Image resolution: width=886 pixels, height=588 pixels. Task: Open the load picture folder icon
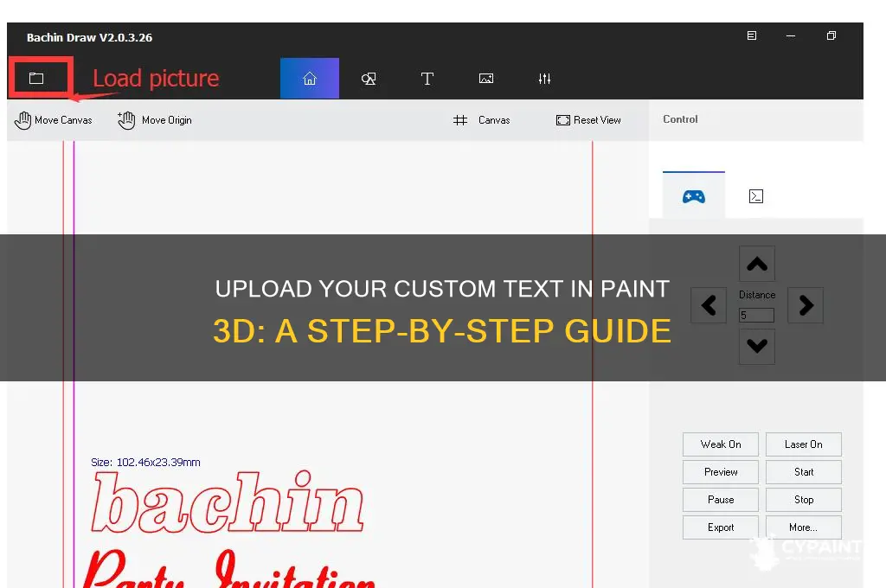tap(36, 78)
